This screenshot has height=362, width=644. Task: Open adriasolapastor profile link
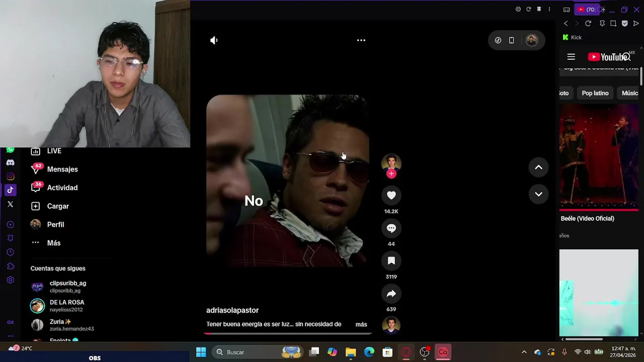(x=232, y=310)
